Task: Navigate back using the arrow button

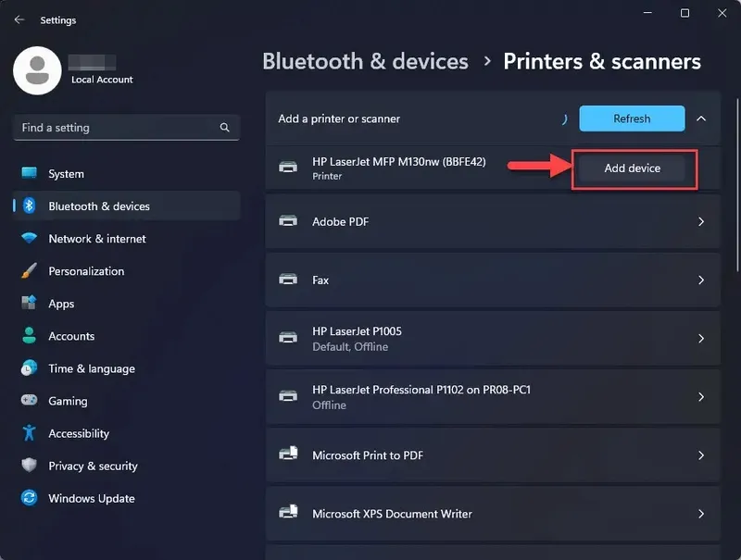Action: 19,19
